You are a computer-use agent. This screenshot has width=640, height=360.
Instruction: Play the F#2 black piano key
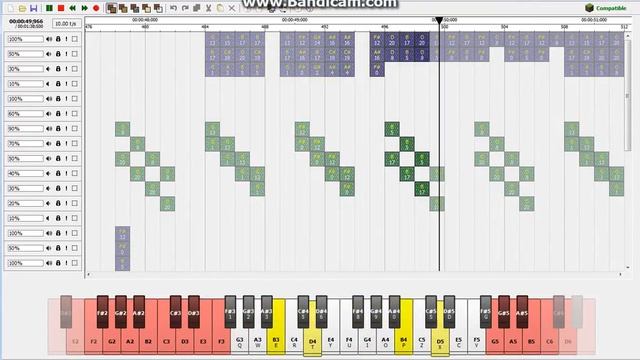tap(102, 312)
